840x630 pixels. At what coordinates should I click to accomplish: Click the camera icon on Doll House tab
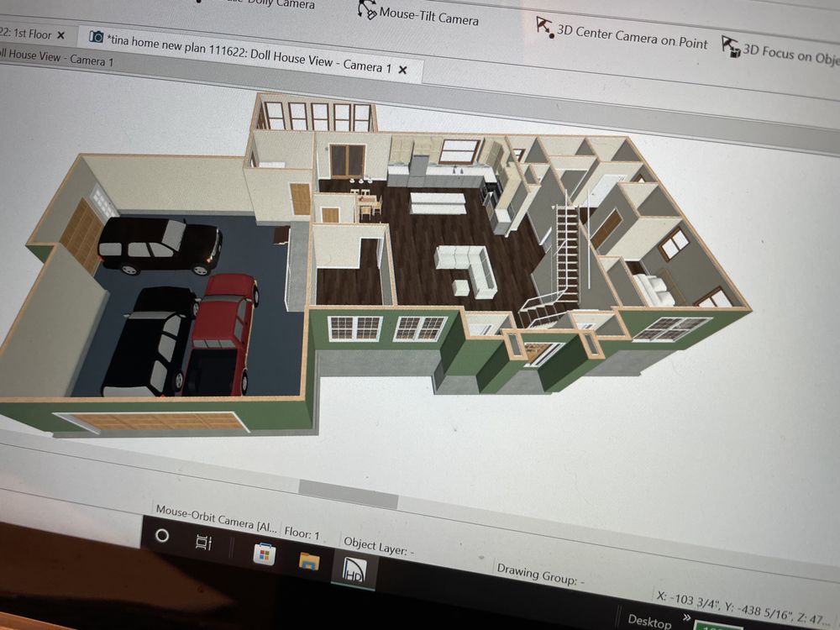(x=97, y=37)
